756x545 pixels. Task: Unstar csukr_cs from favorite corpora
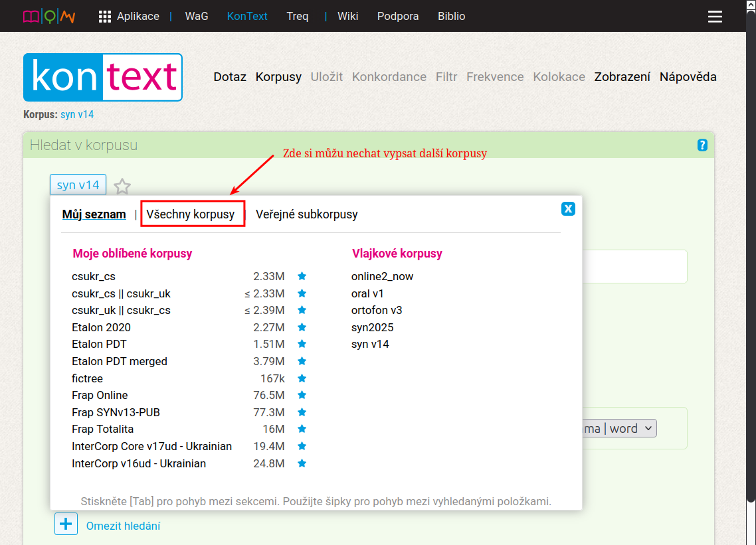[x=302, y=276]
